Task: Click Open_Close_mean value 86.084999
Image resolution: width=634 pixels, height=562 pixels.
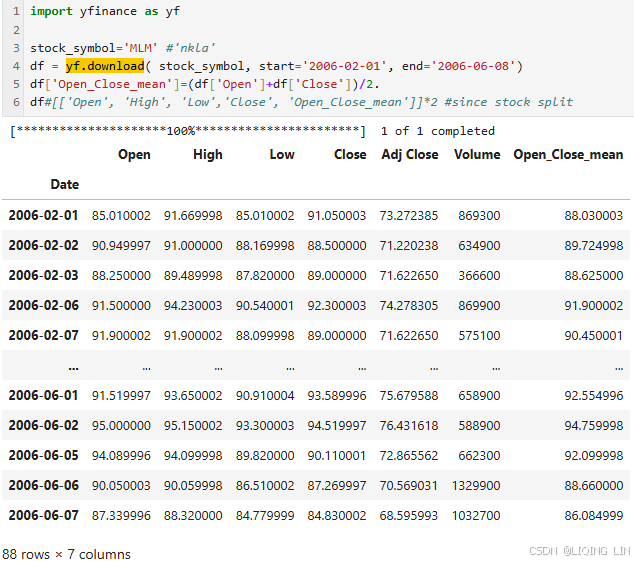Action: (x=594, y=516)
